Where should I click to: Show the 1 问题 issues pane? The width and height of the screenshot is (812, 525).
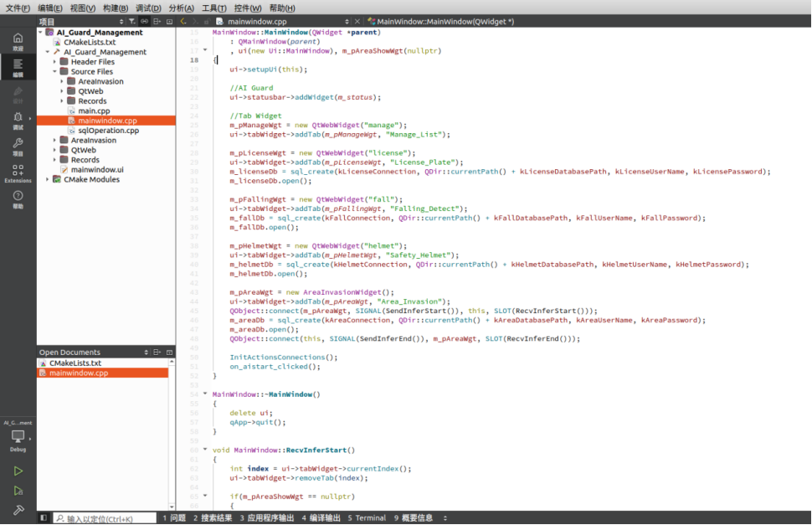pos(174,517)
